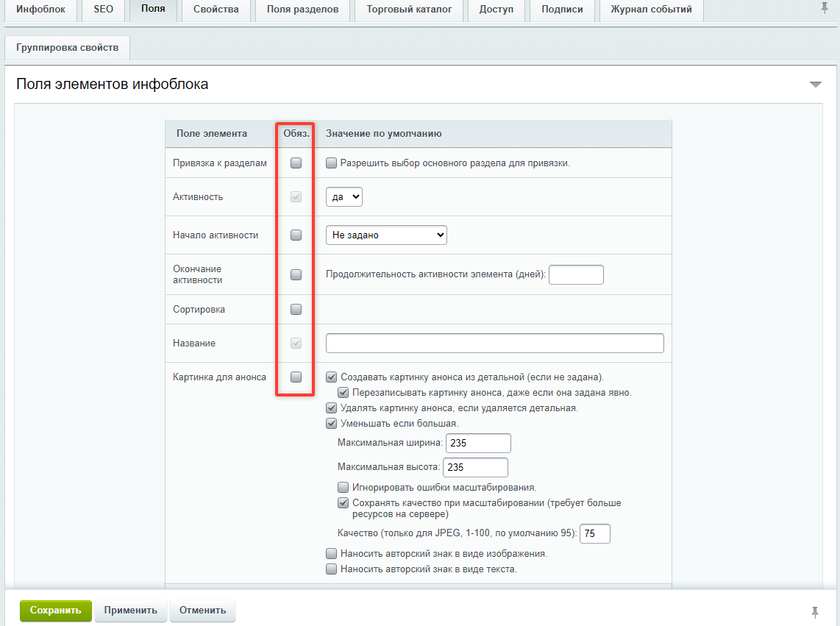This screenshot has width=840, height=626.
Task: Show the Журнал событий tab
Action: [x=652, y=9]
